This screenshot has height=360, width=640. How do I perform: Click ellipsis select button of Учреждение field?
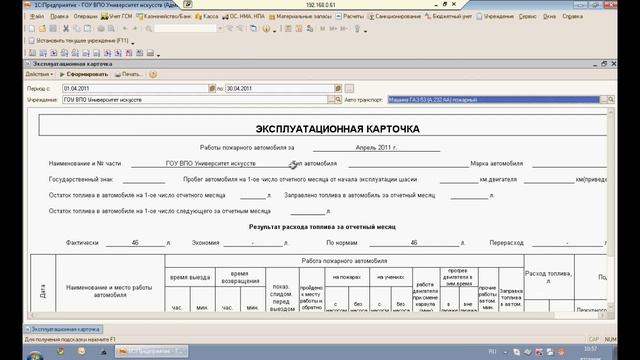tap(331, 100)
